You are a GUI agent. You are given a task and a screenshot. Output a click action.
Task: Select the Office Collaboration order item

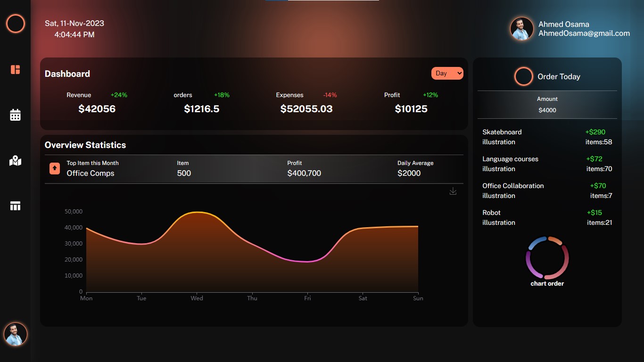(x=512, y=190)
